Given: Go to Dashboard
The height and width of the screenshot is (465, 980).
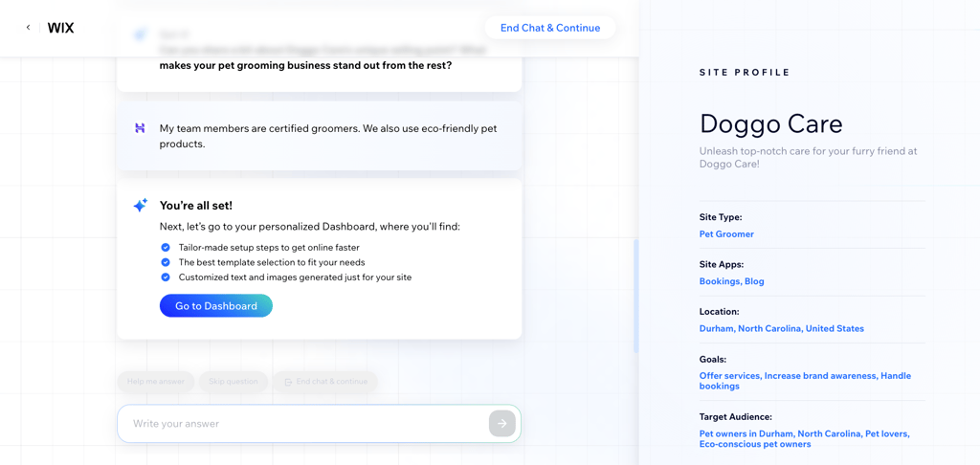Looking at the screenshot, I should [216, 305].
